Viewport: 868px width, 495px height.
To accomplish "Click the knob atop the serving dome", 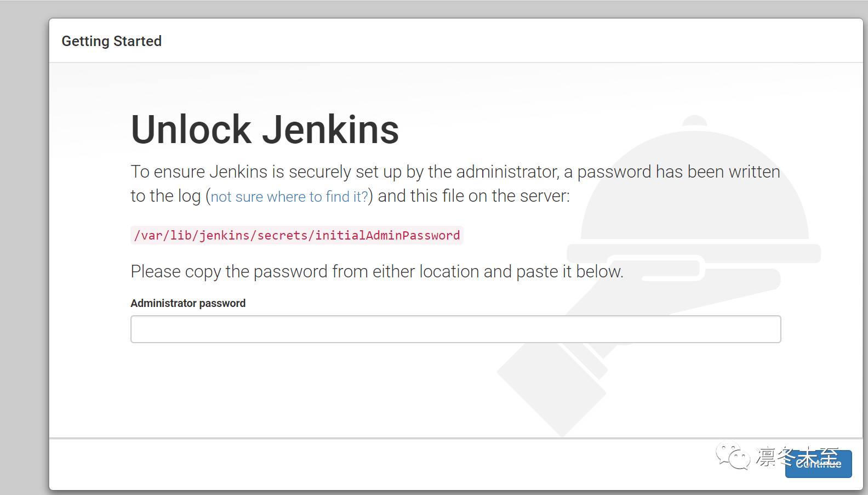I will tap(695, 120).
